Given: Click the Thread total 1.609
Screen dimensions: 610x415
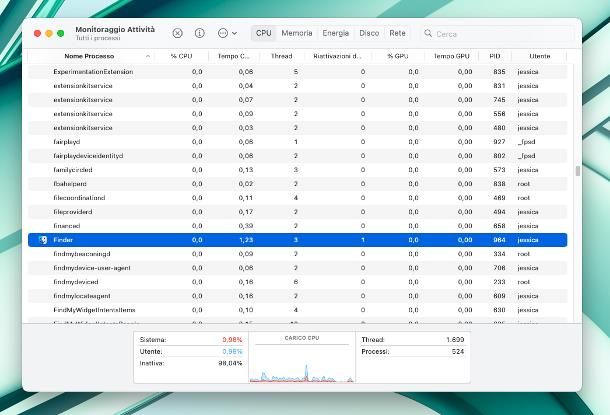Looking at the screenshot, I should click(455, 340).
